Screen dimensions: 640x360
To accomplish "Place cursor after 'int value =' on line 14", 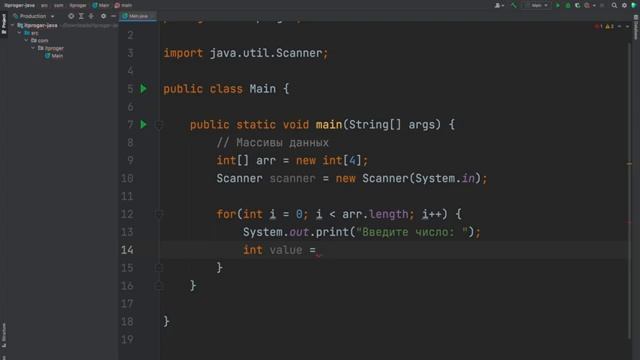I will pyautogui.click(x=317, y=250).
